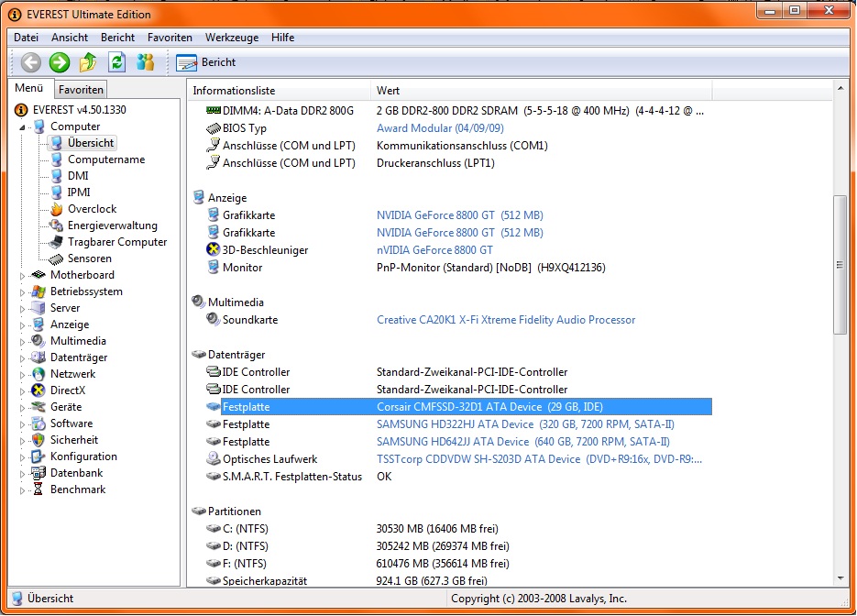Click the Sicherheit shield icon
This screenshot has height=616, width=857.
click(38, 440)
